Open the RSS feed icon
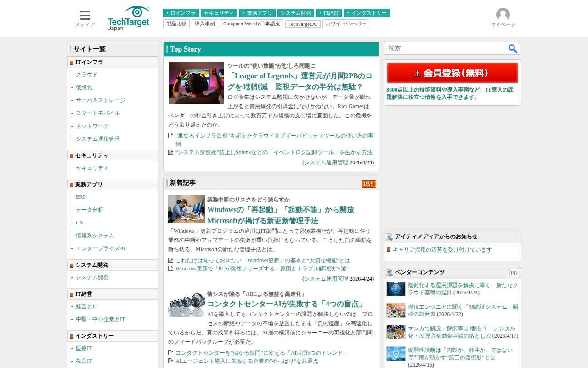 (x=368, y=184)
